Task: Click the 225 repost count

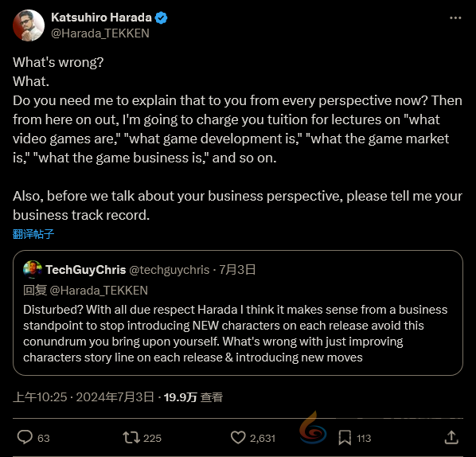Action: pos(152,438)
